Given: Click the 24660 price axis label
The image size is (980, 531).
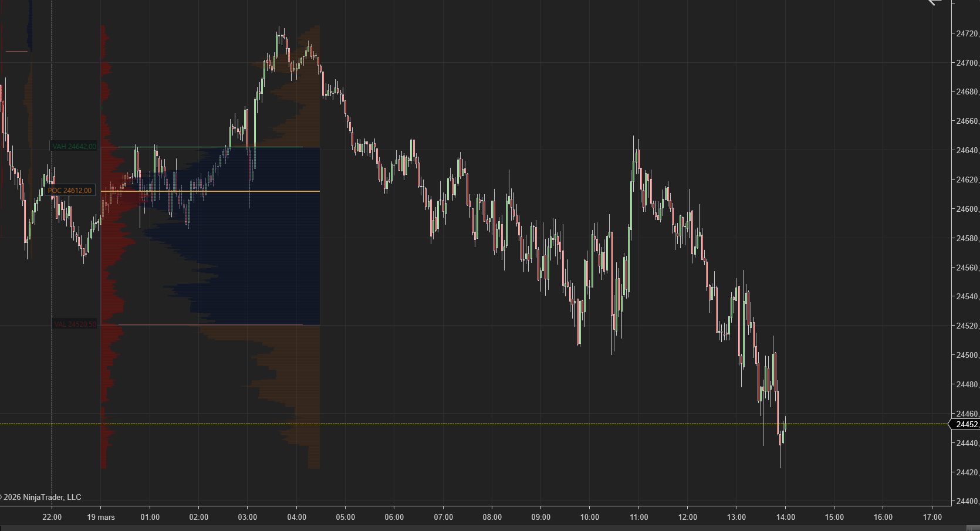Looking at the screenshot, I should click(968, 121).
